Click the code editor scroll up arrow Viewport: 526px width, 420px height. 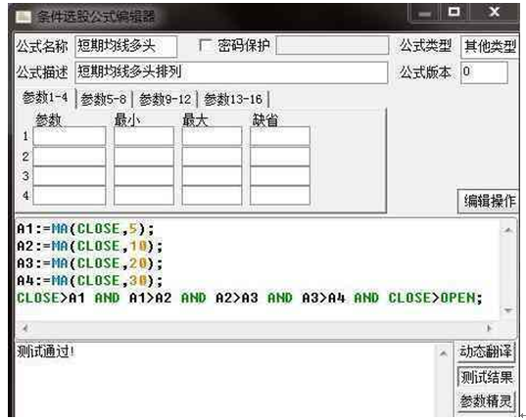[x=508, y=230]
